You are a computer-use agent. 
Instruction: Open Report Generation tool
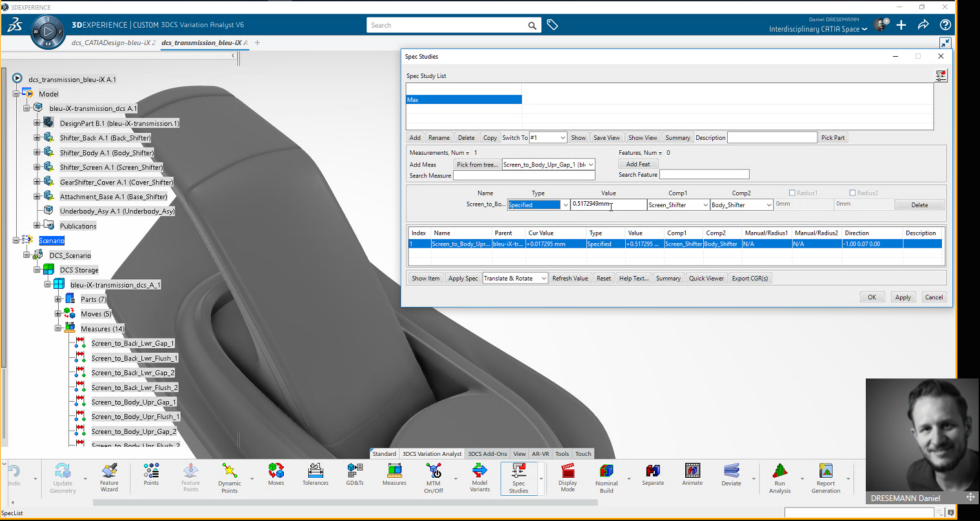pos(826,478)
